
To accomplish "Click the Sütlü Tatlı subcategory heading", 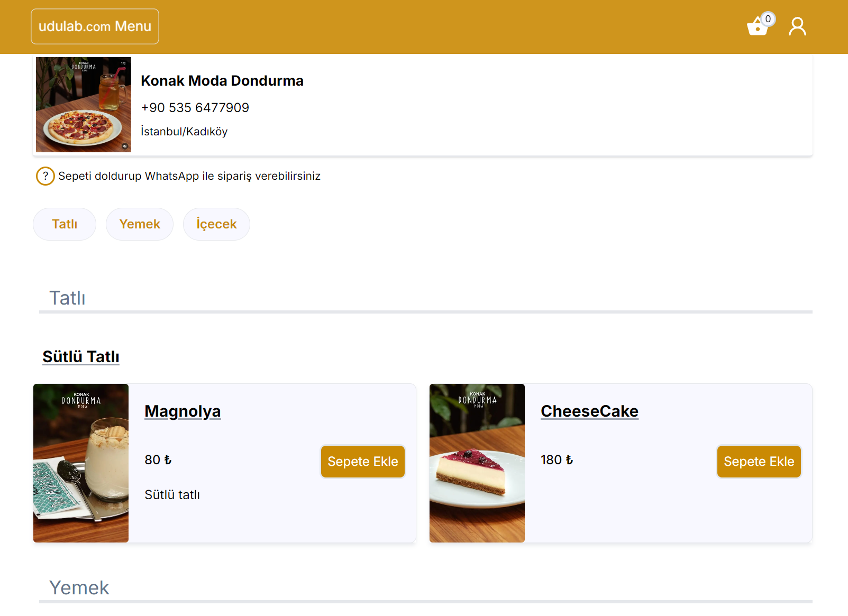I will [81, 357].
